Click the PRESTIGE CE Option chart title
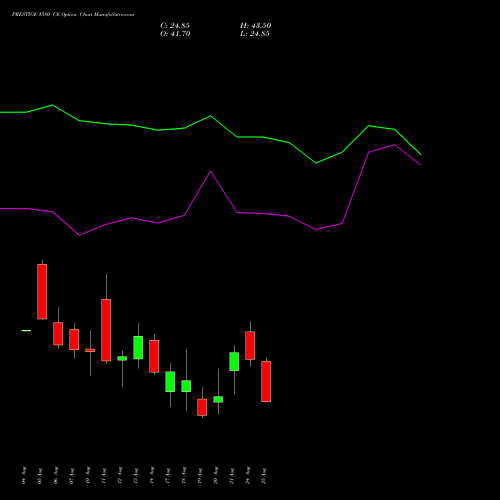Viewport: 500px width, 500px height. pyautogui.click(x=73, y=15)
